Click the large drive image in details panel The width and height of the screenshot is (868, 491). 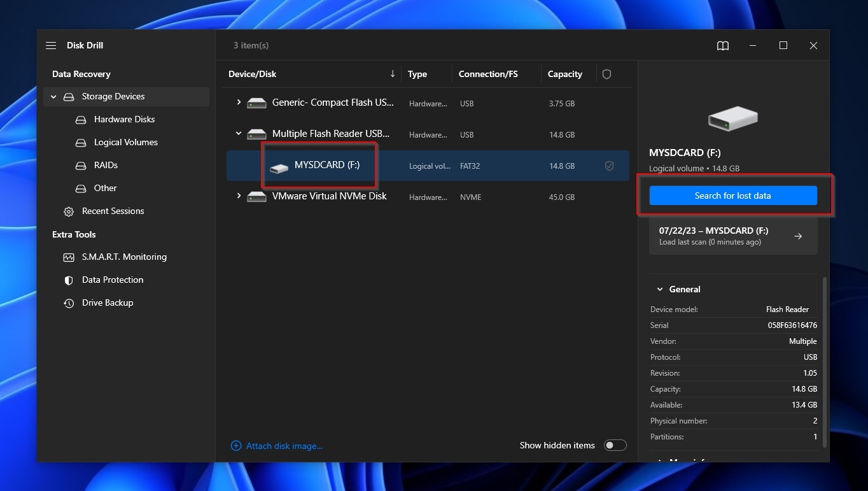coord(733,119)
